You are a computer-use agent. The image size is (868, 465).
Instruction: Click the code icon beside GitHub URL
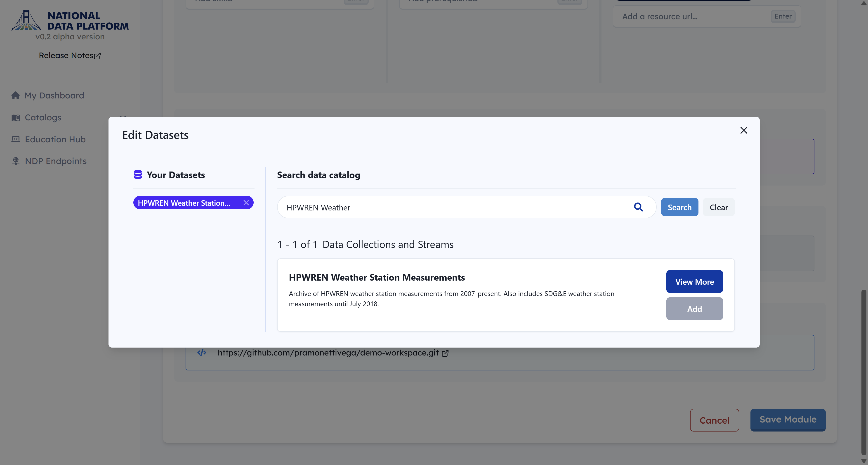pyautogui.click(x=202, y=353)
